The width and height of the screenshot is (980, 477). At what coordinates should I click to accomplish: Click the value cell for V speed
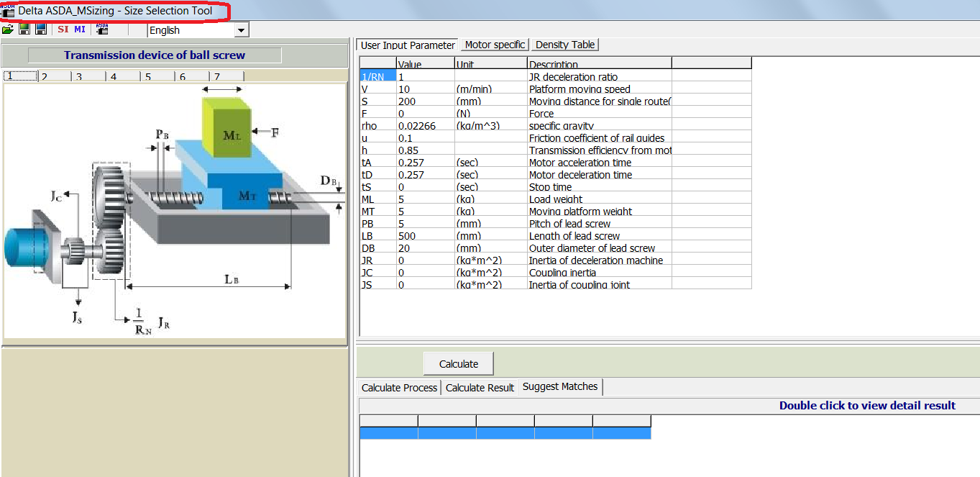426,88
